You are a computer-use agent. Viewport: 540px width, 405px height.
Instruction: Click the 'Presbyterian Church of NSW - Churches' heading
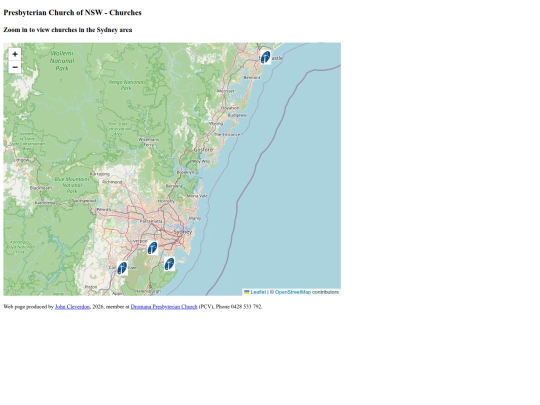[x=72, y=12]
